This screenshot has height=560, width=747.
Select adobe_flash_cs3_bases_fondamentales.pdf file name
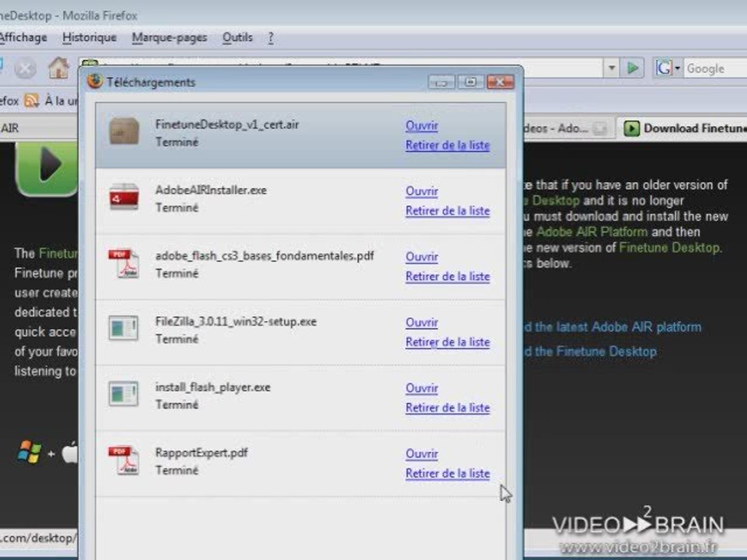click(265, 256)
